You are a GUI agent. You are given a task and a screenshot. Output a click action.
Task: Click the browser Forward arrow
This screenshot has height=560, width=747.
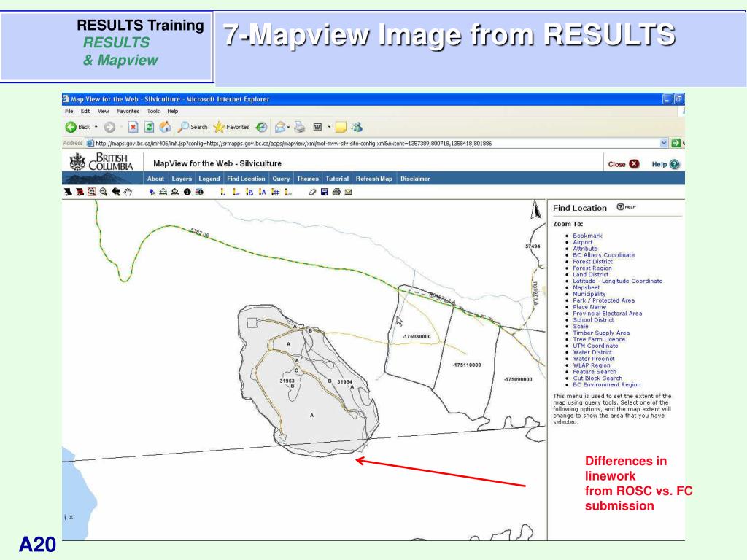tap(109, 127)
